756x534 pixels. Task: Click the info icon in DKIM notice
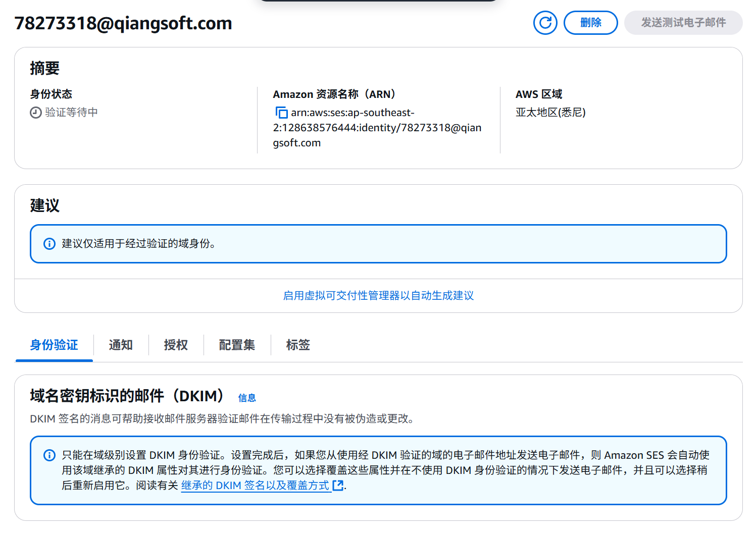coord(49,455)
